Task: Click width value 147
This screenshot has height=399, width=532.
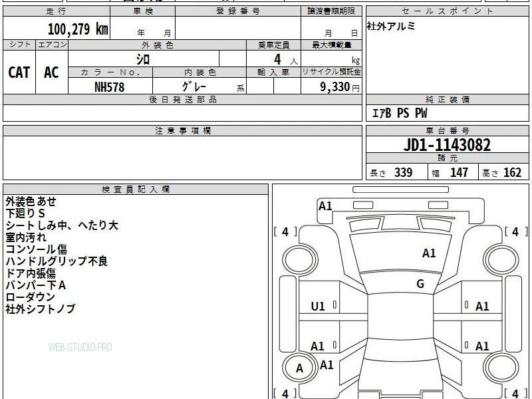Action: pyautogui.click(x=459, y=172)
